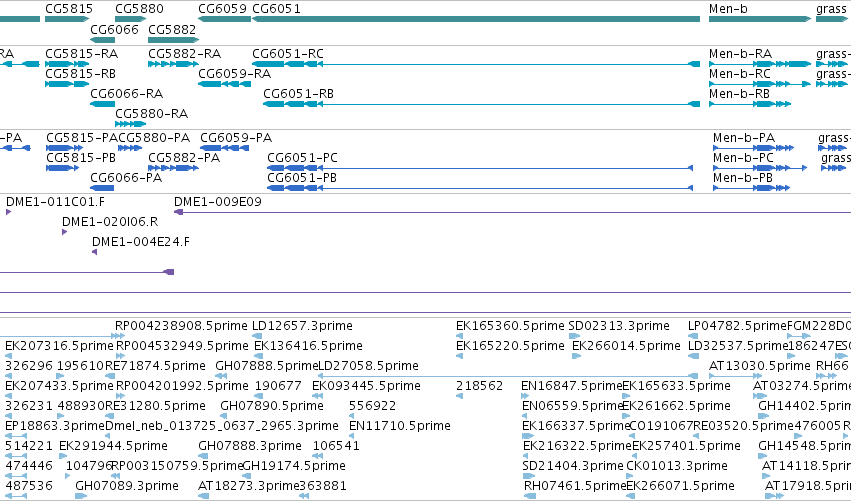This screenshot has width=851, height=501.
Task: Click EST AT13030.5prime
Action: tap(760, 366)
